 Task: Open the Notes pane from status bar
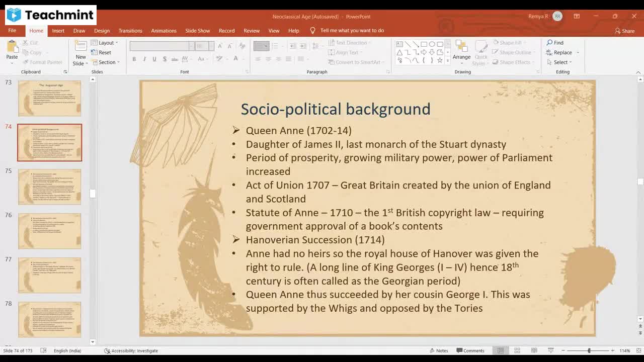click(439, 350)
